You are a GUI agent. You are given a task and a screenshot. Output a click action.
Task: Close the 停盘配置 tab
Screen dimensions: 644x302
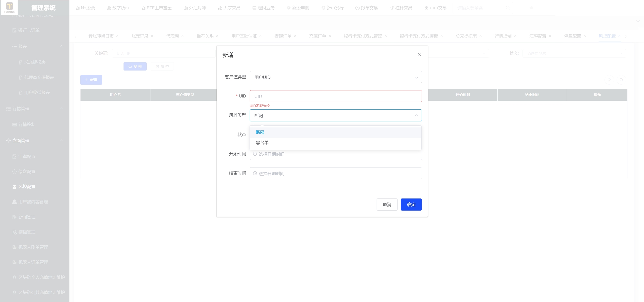tap(585, 36)
